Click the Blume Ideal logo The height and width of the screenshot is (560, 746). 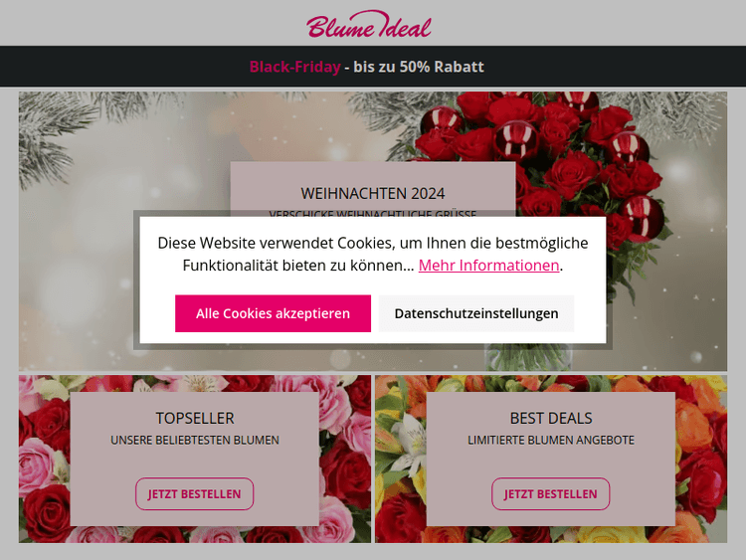[x=369, y=24]
